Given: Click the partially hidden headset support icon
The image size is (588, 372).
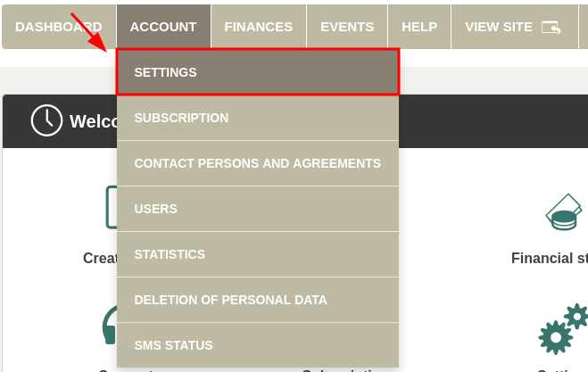Looking at the screenshot, I should tap(109, 326).
